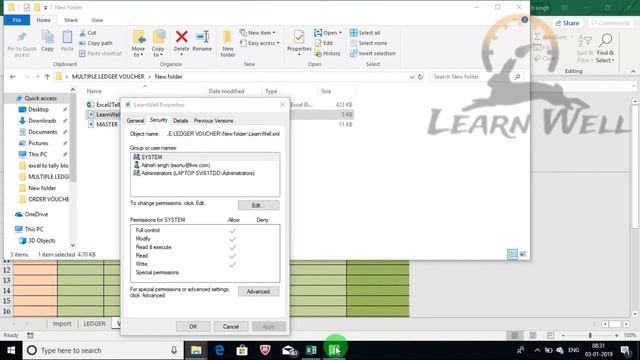Screen dimensions: 640x360
Task: Open Microsoft Edge from taskbar
Action: [x=219, y=350]
